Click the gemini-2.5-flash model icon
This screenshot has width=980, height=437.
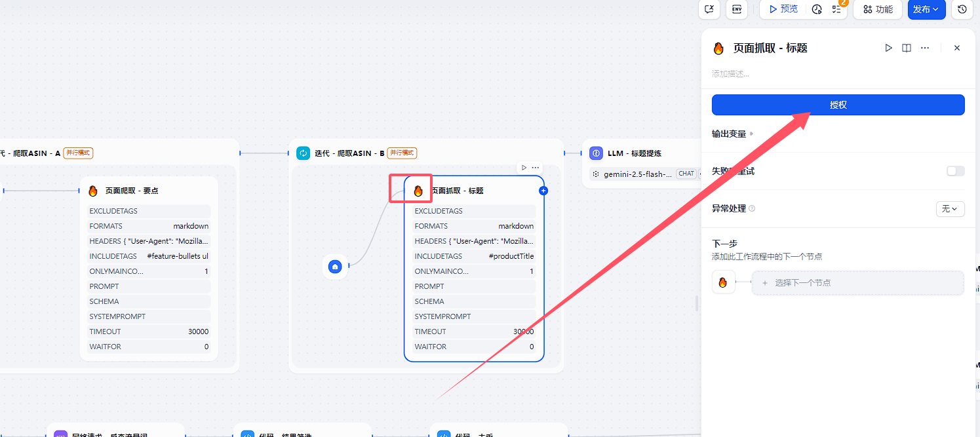coord(596,174)
